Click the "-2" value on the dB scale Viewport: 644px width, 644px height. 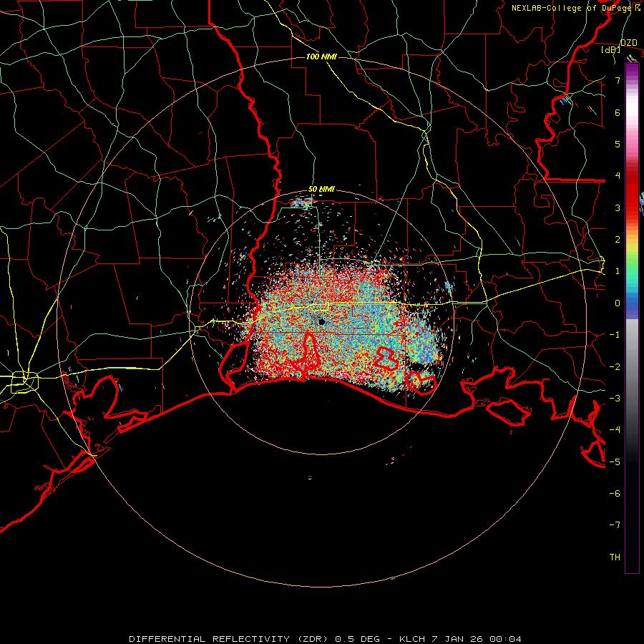click(x=615, y=366)
